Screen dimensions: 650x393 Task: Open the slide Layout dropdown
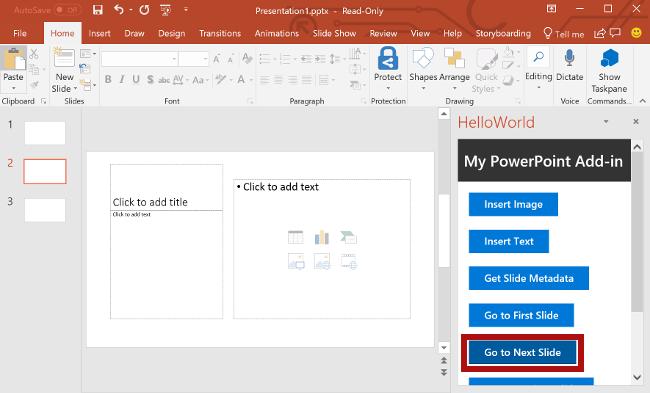pyautogui.click(x=87, y=54)
